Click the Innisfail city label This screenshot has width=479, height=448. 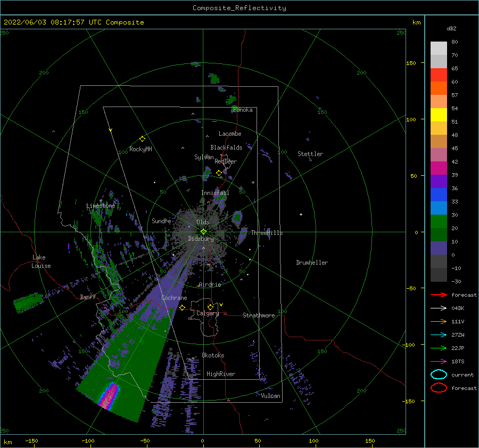(x=215, y=193)
